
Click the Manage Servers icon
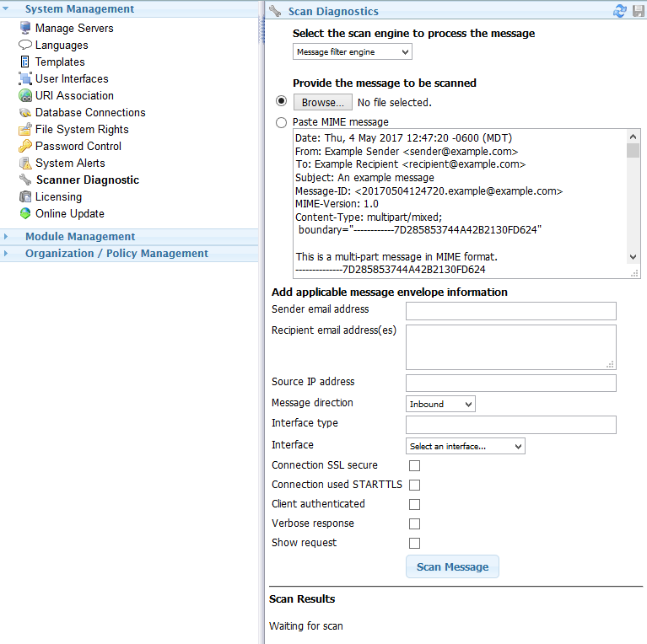point(25,28)
